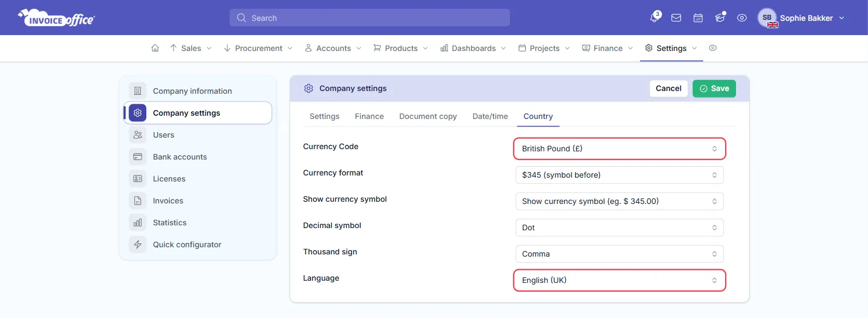The width and height of the screenshot is (868, 318).
Task: Click the Licenses ID card icon
Action: pos(137,179)
